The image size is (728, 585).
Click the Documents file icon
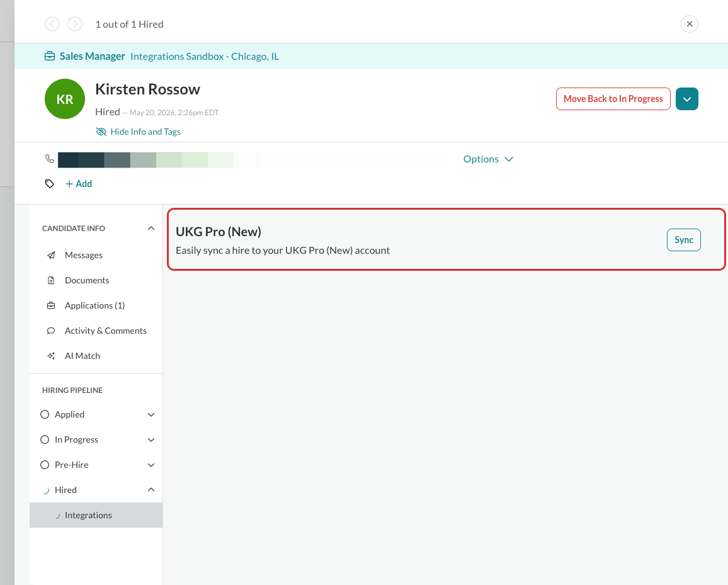[51, 280]
